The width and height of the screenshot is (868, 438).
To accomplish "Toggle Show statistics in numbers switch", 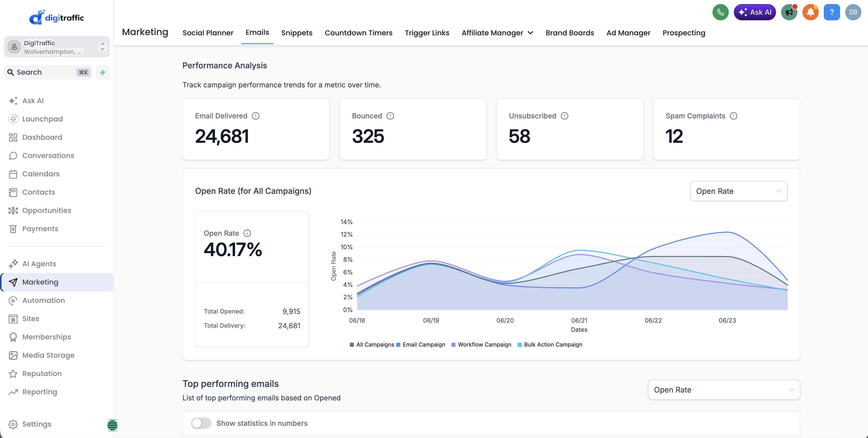I will click(201, 423).
